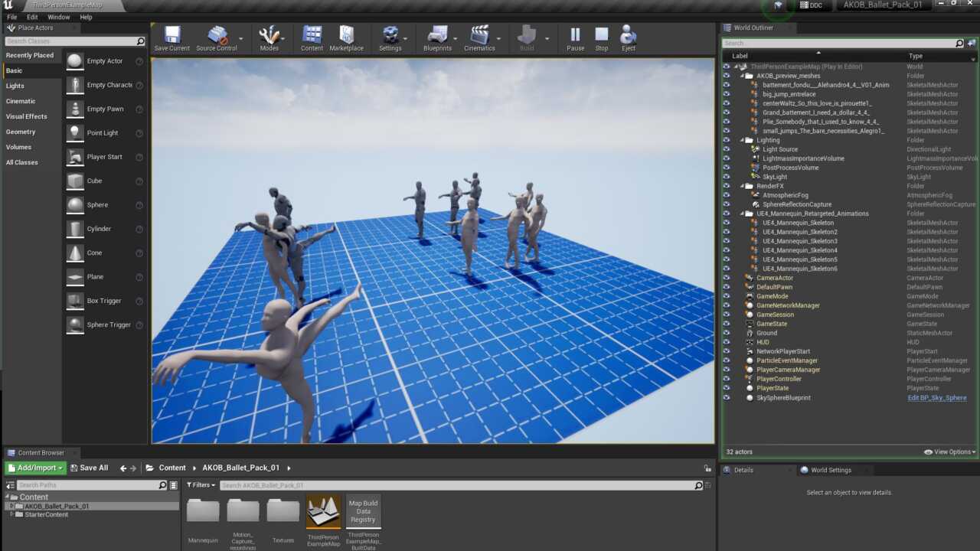Select the Geometry category
Image resolution: width=980 pixels, height=551 pixels.
tap(21, 132)
